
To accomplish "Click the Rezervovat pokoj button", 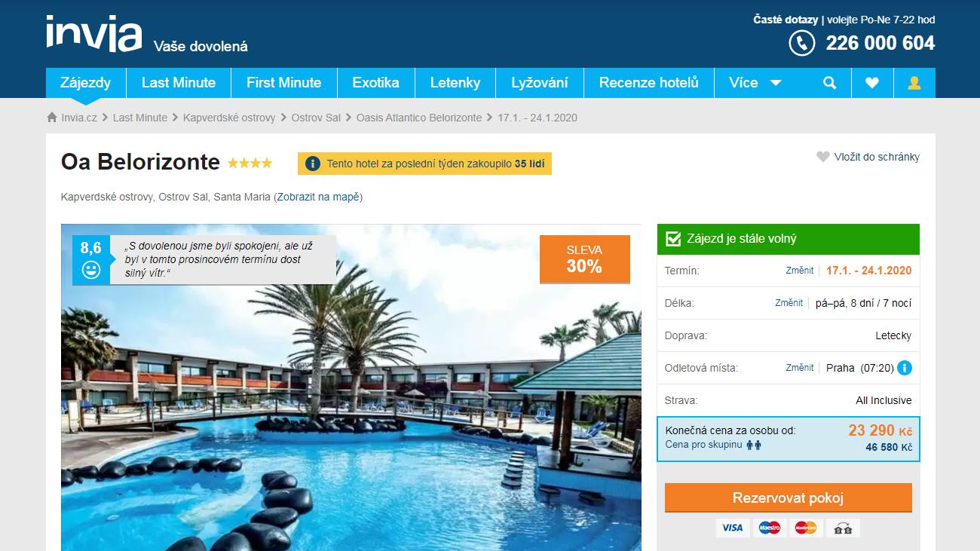I will click(x=789, y=498).
